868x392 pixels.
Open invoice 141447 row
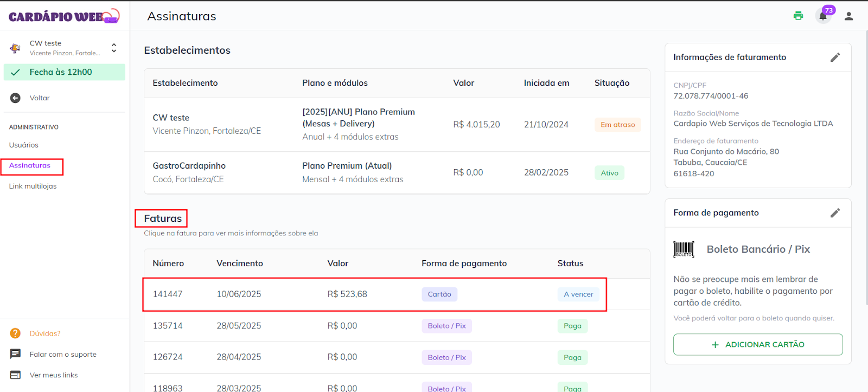coord(374,294)
